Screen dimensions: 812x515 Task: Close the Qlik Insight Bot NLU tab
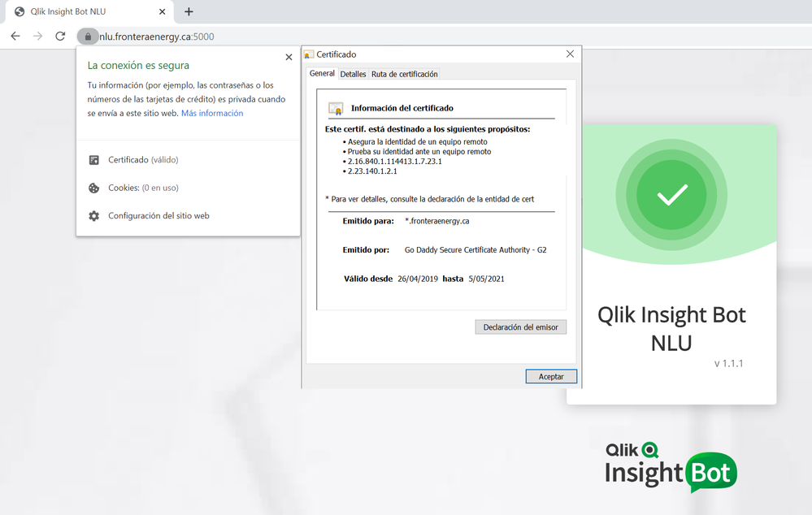point(162,11)
